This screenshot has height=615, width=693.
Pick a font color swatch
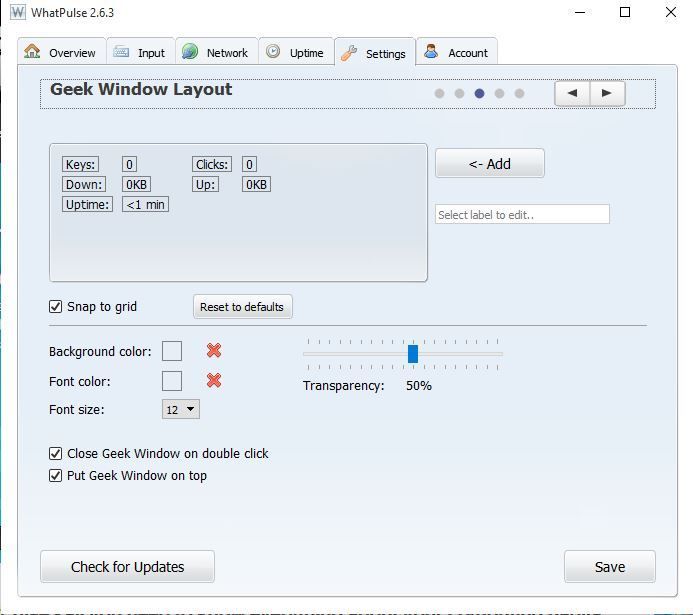tap(172, 381)
